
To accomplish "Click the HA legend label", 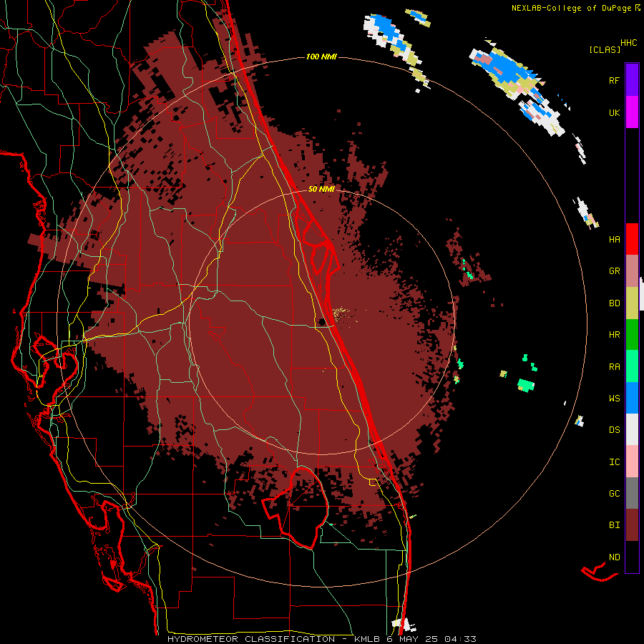I will coord(614,239).
